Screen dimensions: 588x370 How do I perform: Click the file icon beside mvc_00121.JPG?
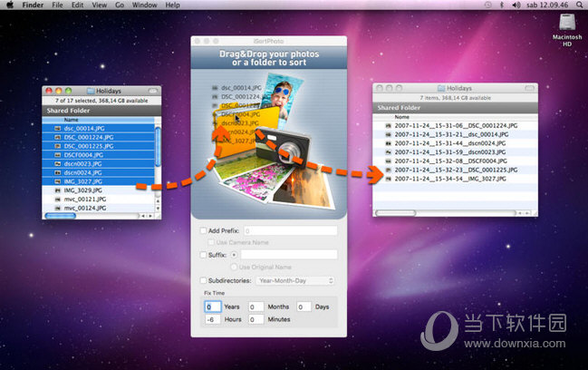coord(58,200)
